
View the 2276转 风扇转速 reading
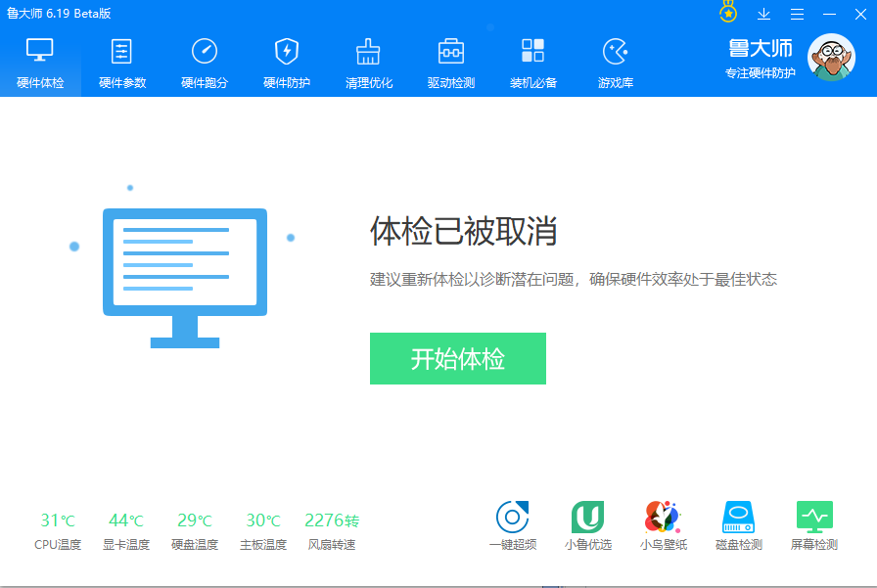[x=332, y=531]
